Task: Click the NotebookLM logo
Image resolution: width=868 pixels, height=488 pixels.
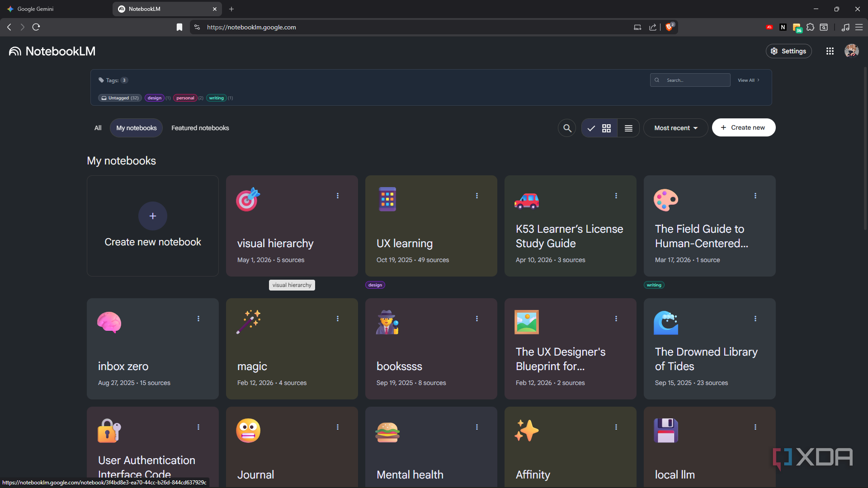Action: pos(52,51)
